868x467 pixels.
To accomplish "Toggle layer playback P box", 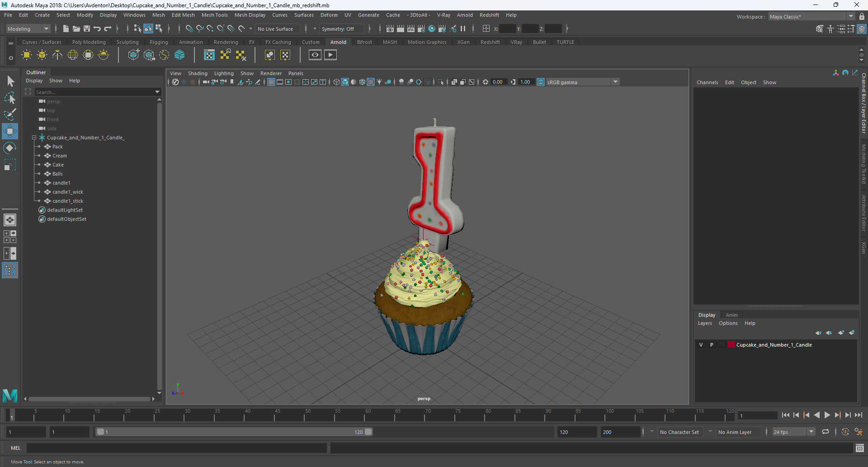I will pyautogui.click(x=712, y=345).
